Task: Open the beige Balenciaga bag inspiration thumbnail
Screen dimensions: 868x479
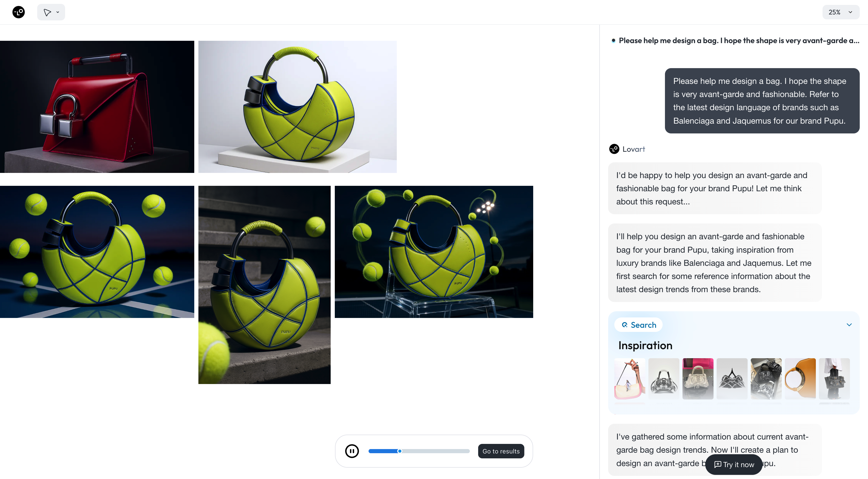Action: click(698, 379)
